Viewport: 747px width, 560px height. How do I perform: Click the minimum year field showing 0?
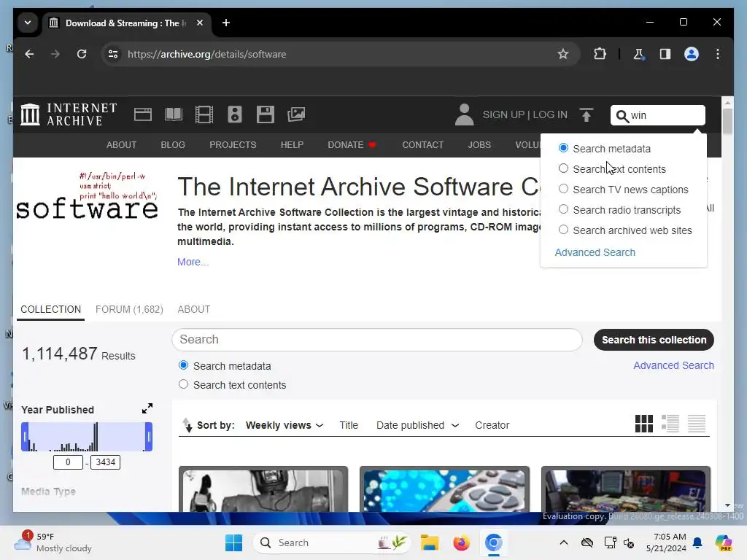point(68,462)
